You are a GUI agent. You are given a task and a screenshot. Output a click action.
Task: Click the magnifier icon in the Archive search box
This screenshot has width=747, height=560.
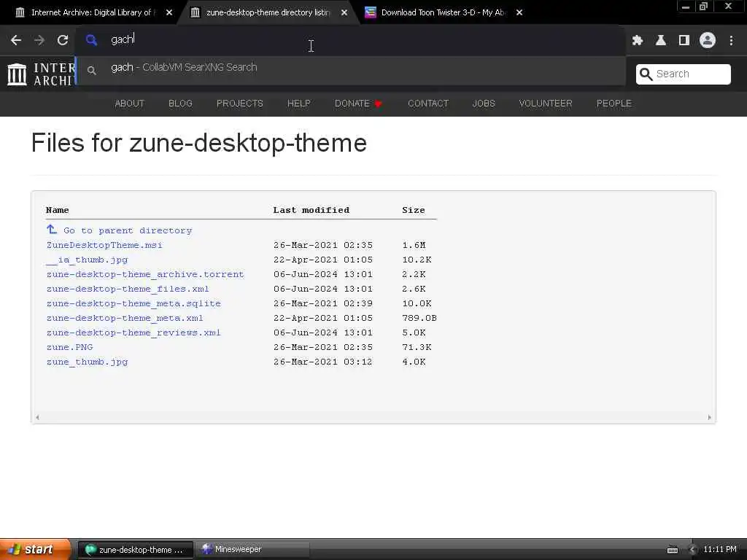(x=646, y=74)
